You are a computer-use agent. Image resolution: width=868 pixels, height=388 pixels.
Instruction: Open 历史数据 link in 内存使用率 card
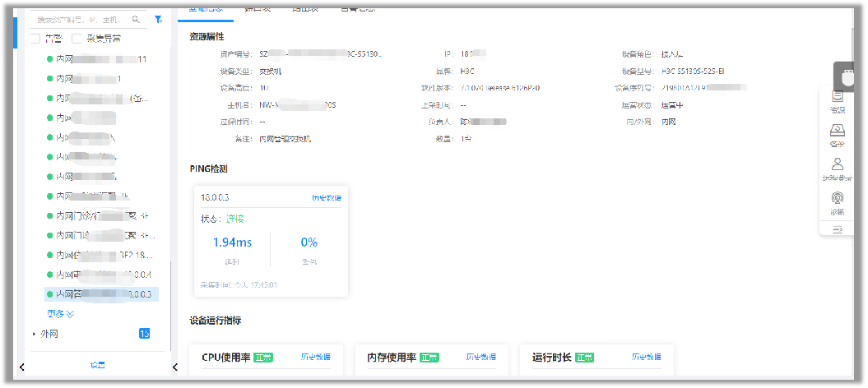481,358
